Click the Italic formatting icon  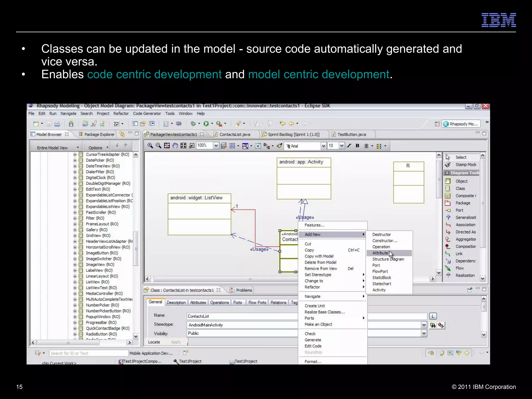point(349,146)
